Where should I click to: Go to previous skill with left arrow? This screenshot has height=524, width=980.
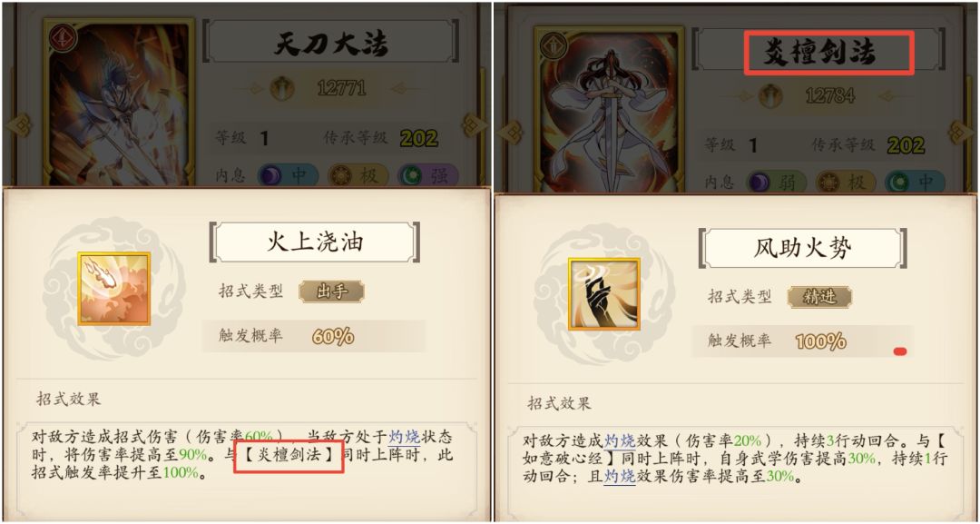tap(17, 125)
